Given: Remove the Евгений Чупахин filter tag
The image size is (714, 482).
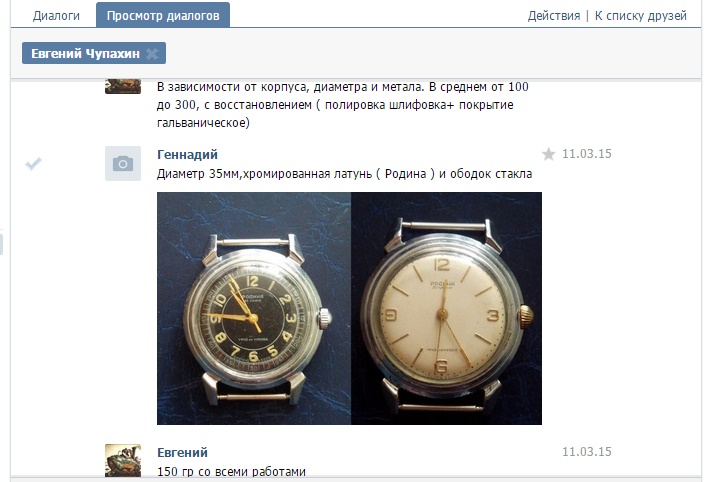Looking at the screenshot, I should point(152,54).
